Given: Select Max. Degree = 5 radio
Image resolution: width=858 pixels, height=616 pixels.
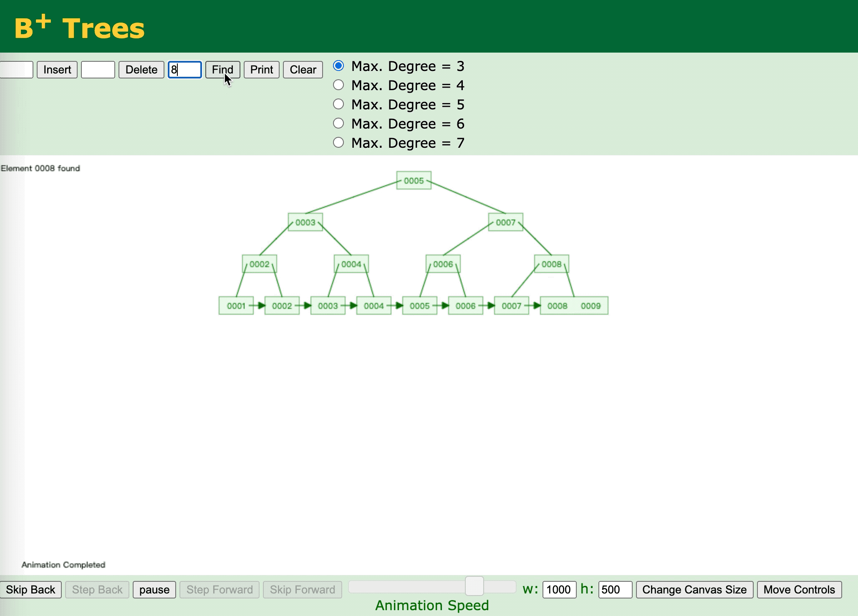Looking at the screenshot, I should pyautogui.click(x=338, y=104).
